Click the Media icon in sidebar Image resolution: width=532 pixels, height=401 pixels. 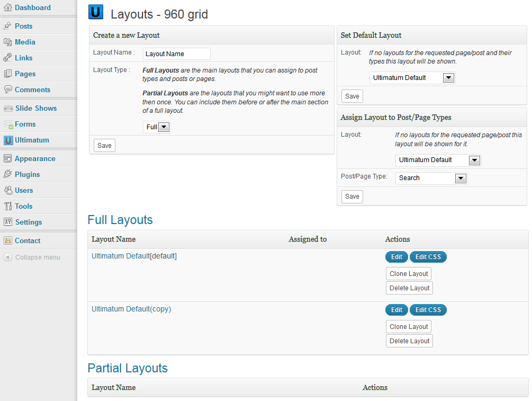pos(7,42)
